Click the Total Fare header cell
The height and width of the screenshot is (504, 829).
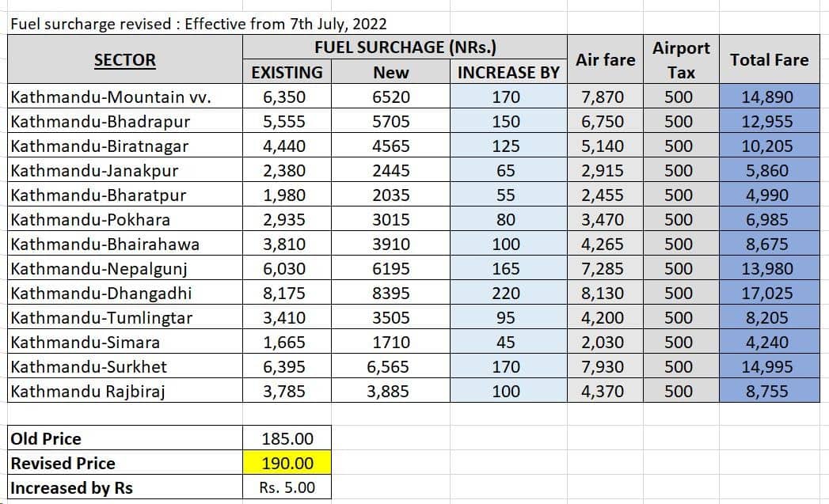tap(770, 59)
